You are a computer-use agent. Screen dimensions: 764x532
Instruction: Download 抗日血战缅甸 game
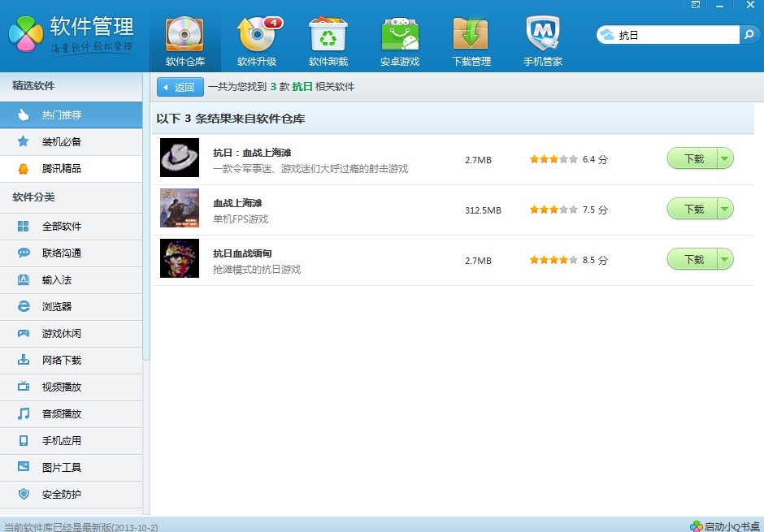pyautogui.click(x=695, y=259)
